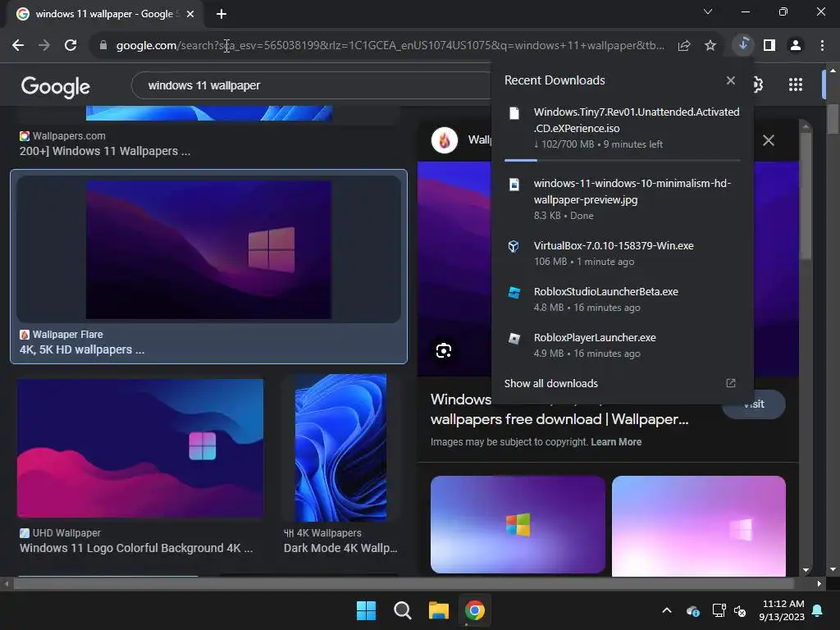840x630 pixels.
Task: Open network status tray icon
Action: pyautogui.click(x=719, y=610)
